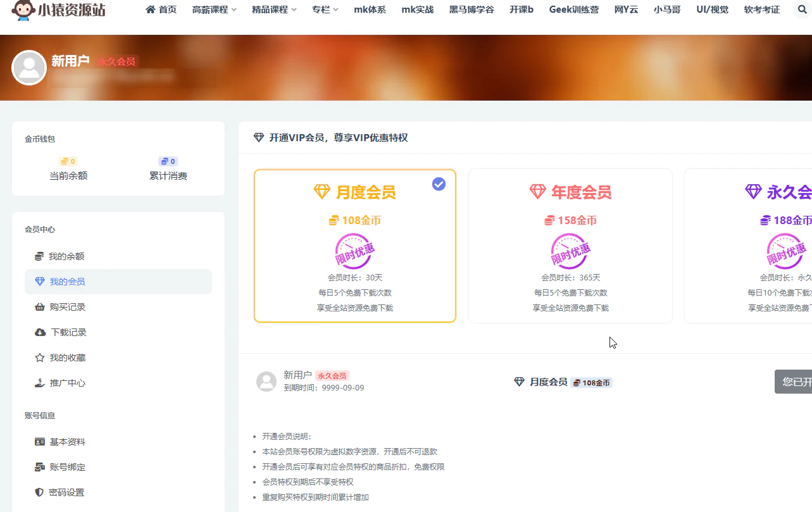Go to 首页 in the top navigation
Image resolution: width=812 pixels, height=512 pixels.
point(161,9)
